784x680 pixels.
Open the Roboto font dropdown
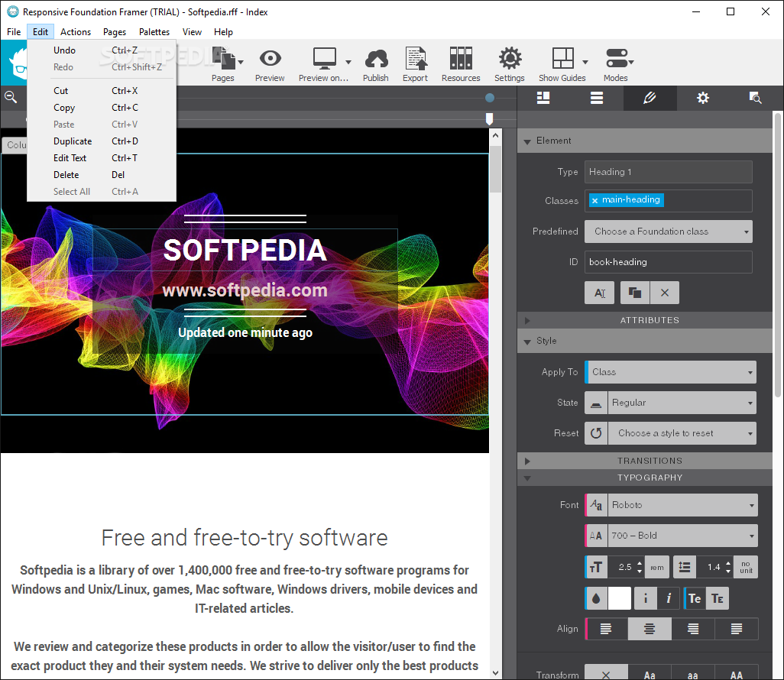click(682, 505)
